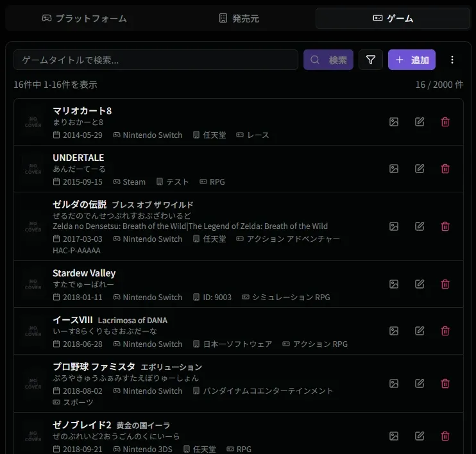Click the HAC-P-AAAAA product code
The width and height of the screenshot is (476, 454).
76,250
